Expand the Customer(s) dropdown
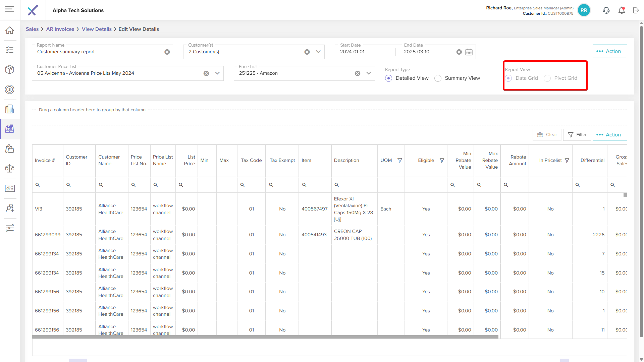The width and height of the screenshot is (644, 362). click(x=318, y=52)
